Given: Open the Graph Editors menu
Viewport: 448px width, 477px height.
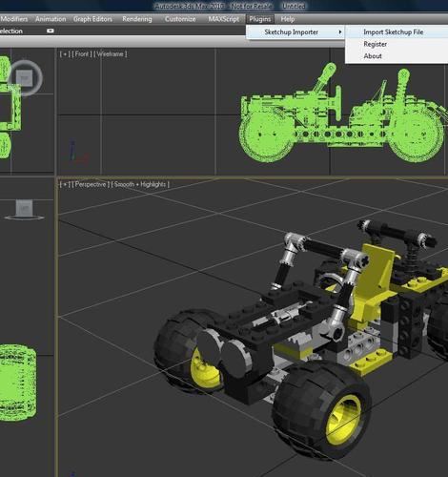Looking at the screenshot, I should 92,19.
